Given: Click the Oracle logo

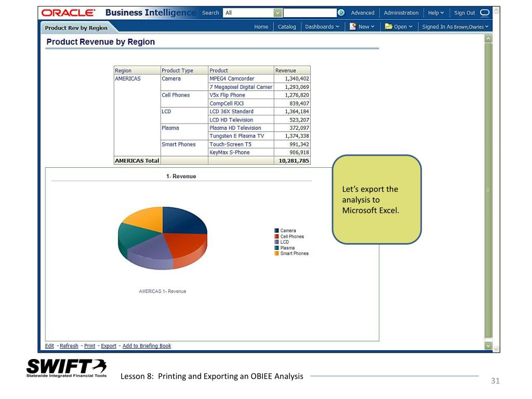Looking at the screenshot, I should [68, 13].
